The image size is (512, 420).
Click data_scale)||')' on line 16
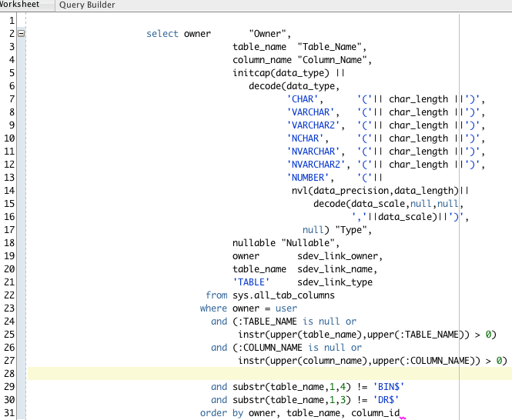tap(421, 217)
